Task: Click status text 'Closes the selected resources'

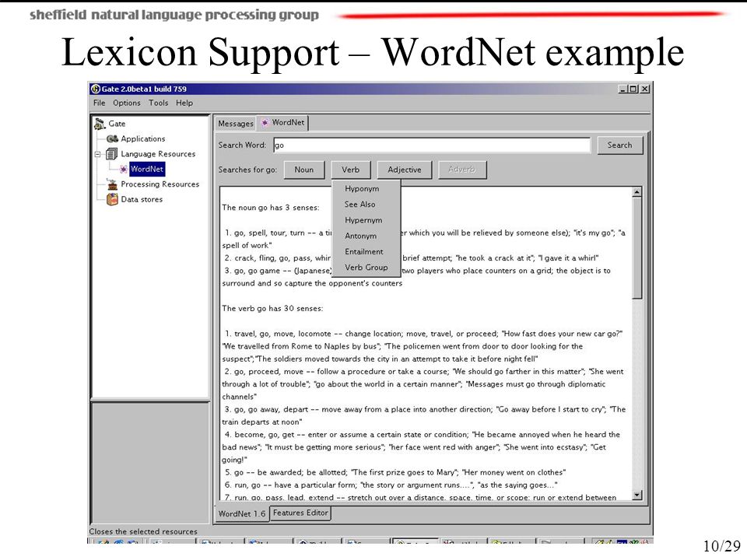Action: (143, 531)
